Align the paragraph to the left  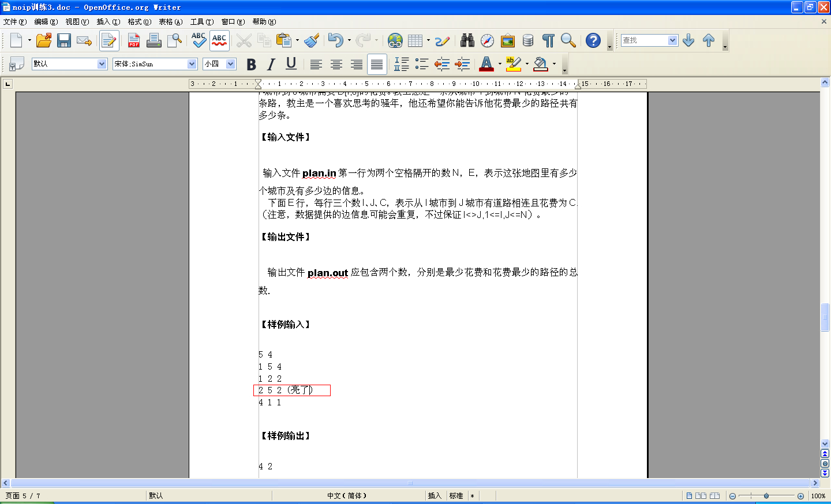coord(316,64)
